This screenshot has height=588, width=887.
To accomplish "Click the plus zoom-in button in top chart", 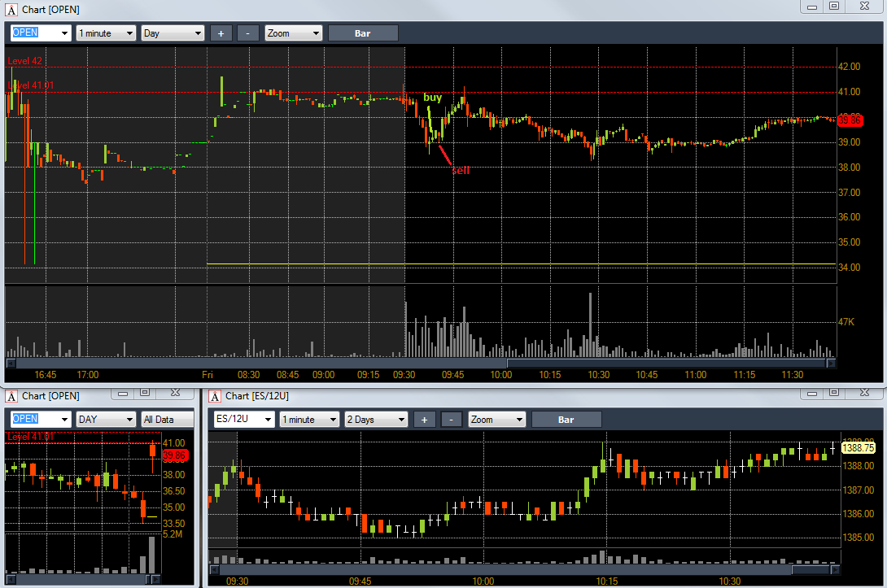I will tap(221, 33).
